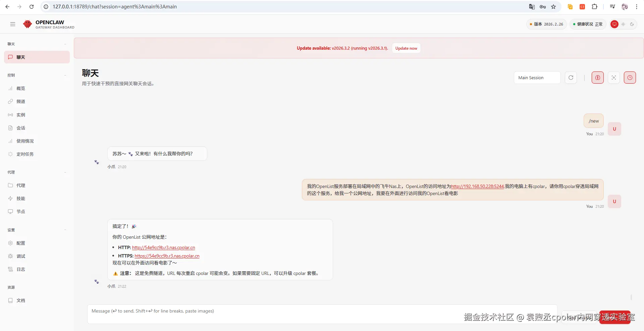Click the 注意 free tunnel warning text
The height and width of the screenshot is (331, 644).
point(216,273)
